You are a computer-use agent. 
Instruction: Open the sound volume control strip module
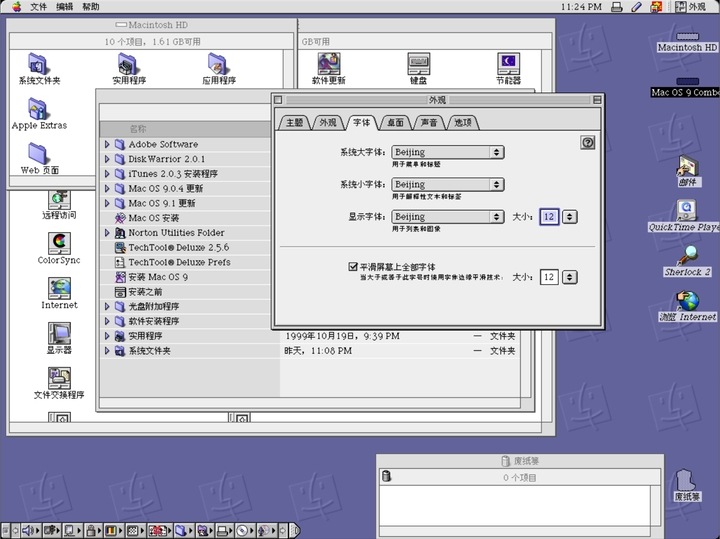pyautogui.click(x=30, y=531)
